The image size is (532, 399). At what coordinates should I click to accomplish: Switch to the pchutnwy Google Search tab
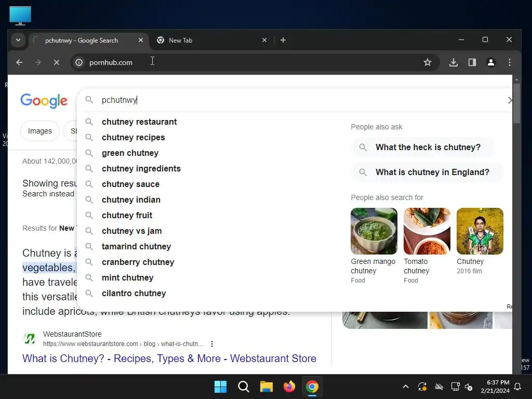pos(89,41)
